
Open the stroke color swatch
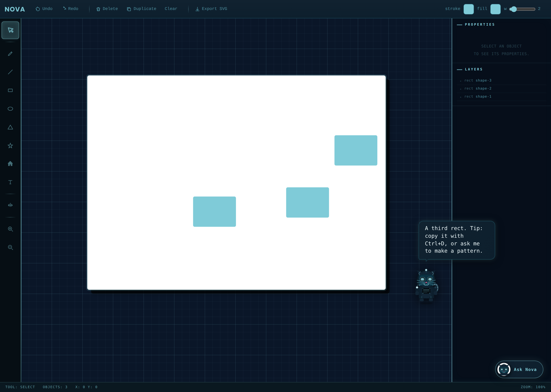pos(469,9)
